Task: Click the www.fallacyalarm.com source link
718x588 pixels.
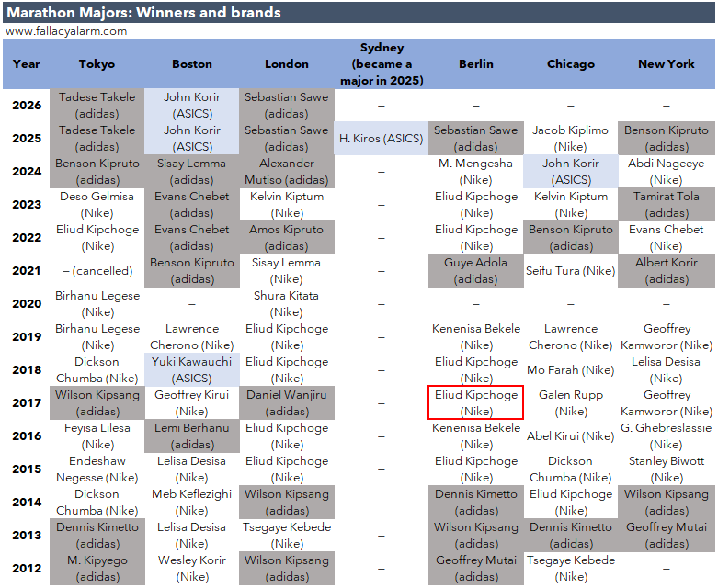Action: pos(66,31)
